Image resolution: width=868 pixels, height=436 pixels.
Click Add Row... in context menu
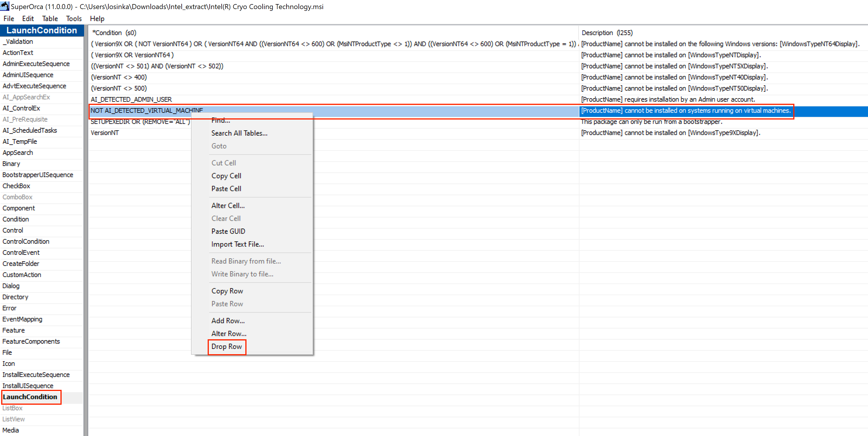[228, 321]
